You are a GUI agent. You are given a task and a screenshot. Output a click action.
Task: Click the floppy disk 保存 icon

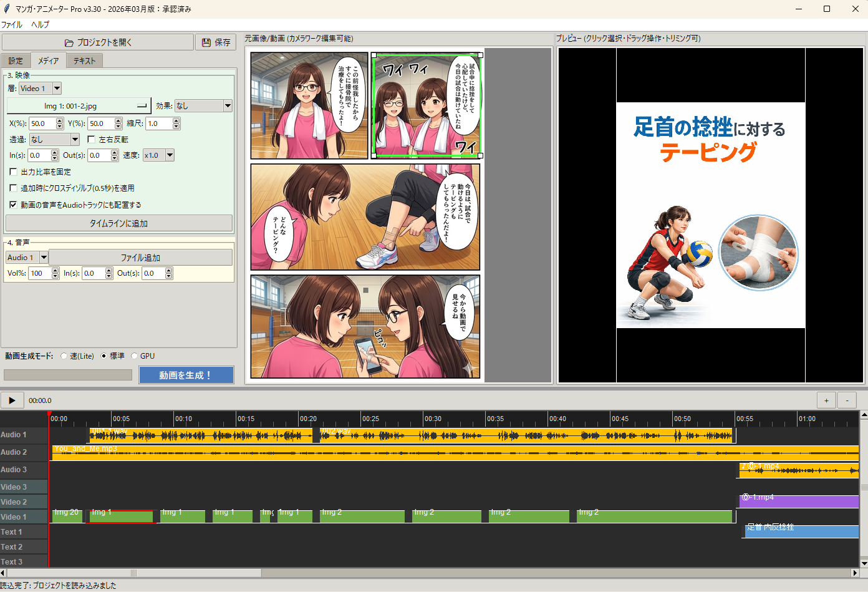click(206, 42)
